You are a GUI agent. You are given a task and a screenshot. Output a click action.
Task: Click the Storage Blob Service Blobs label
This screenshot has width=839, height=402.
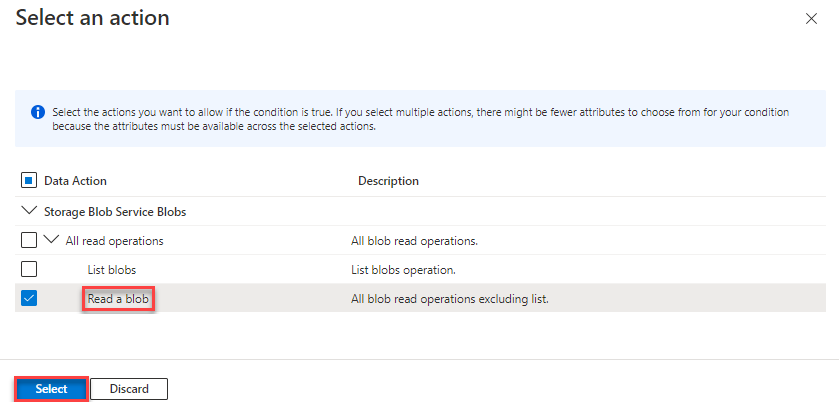coord(115,212)
